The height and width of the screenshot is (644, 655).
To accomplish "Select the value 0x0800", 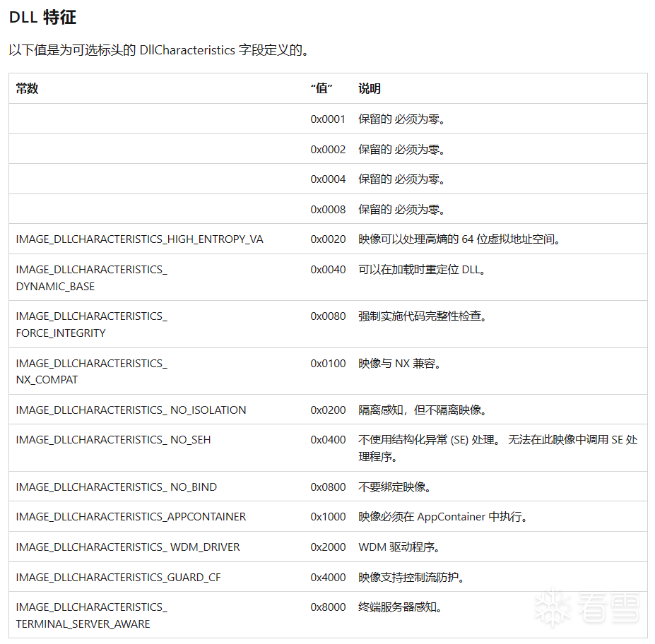I will point(328,487).
